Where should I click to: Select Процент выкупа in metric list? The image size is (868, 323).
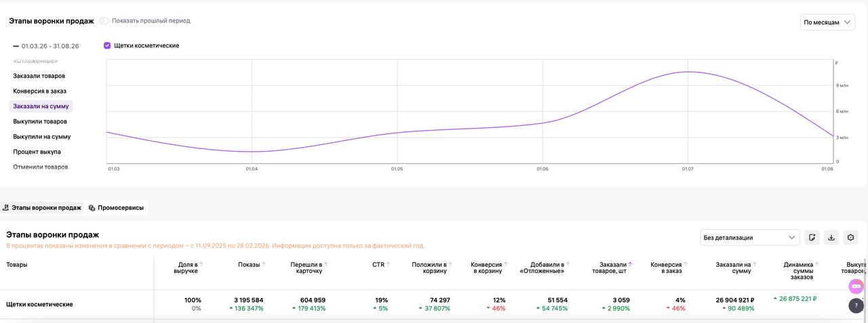click(x=37, y=152)
